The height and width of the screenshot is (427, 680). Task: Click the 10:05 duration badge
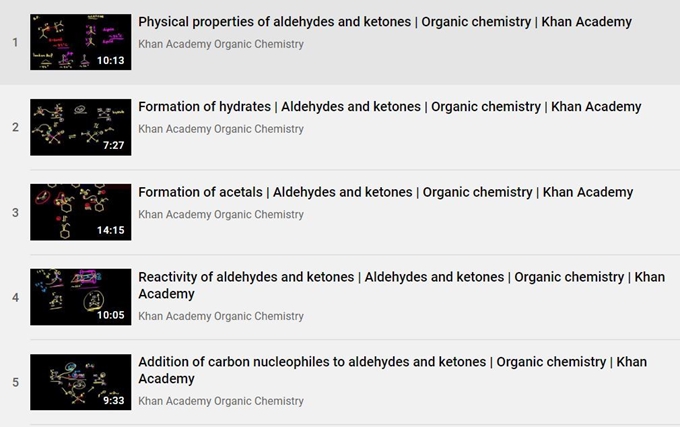coord(111,315)
